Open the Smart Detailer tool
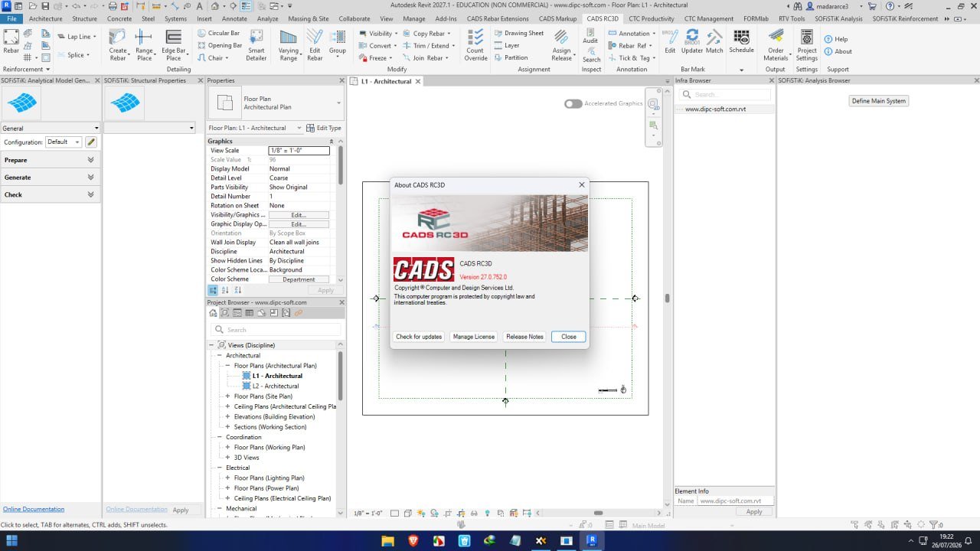The image size is (980, 551). pos(256,44)
